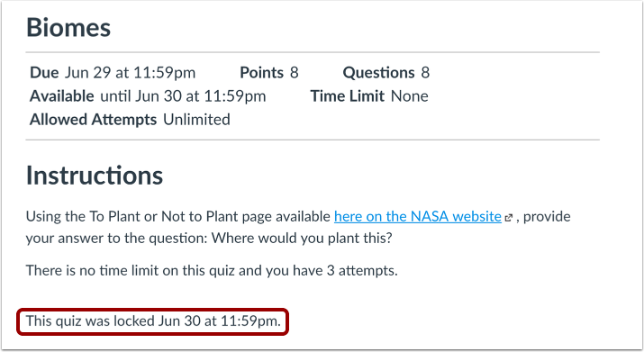Select the Due label
The height and width of the screenshot is (352, 644).
pyautogui.click(x=44, y=73)
